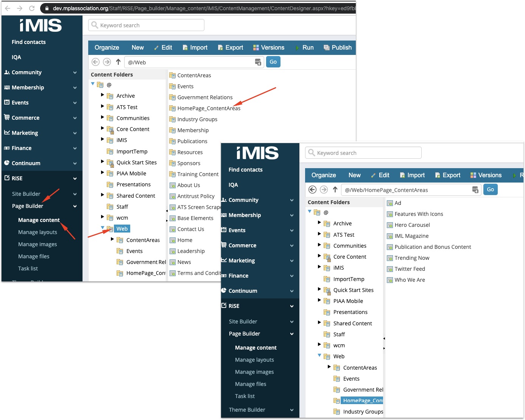Open Manage layouts in front window sidebar
Image resolution: width=525 pixels, height=420 pixels.
[x=254, y=360]
